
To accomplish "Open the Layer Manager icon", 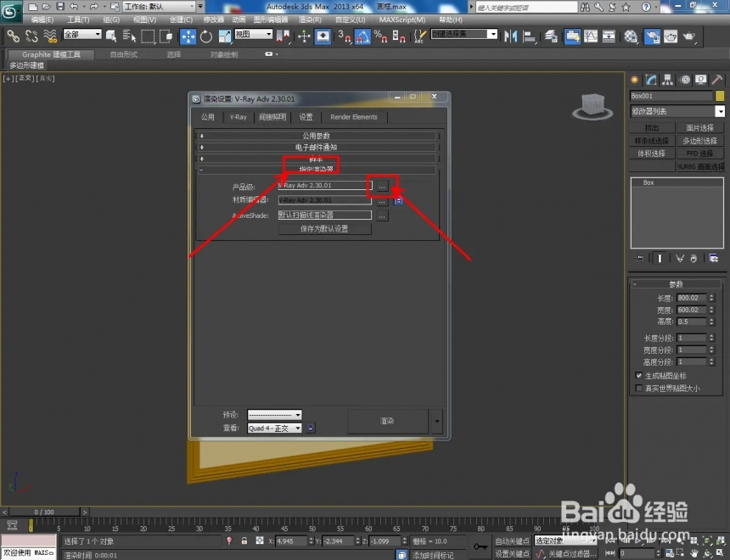I will (551, 36).
